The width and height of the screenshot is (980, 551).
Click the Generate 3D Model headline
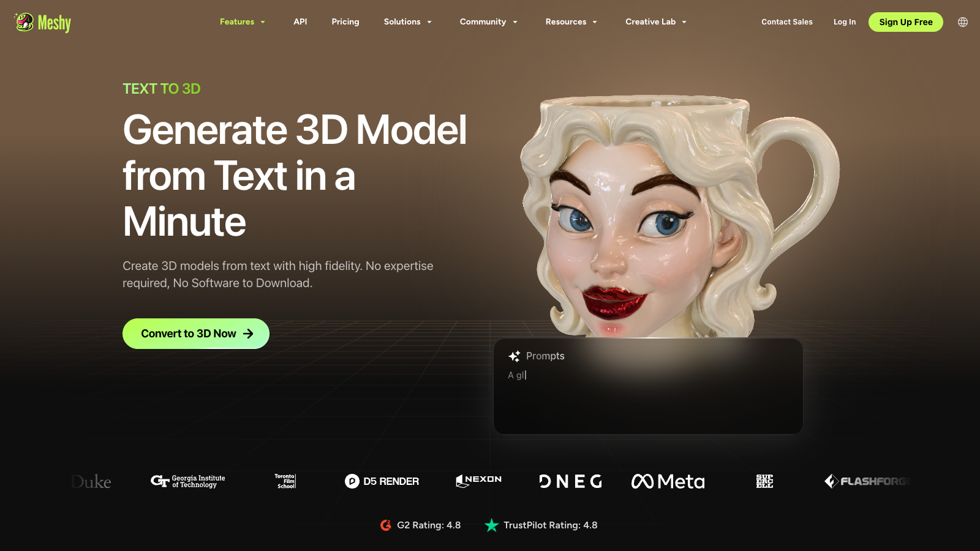click(x=295, y=176)
